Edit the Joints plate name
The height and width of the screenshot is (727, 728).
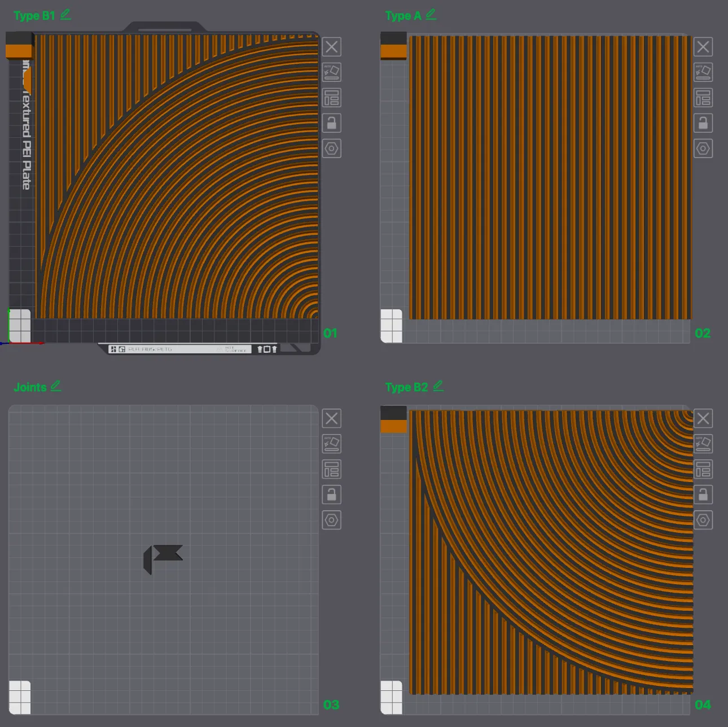55,386
